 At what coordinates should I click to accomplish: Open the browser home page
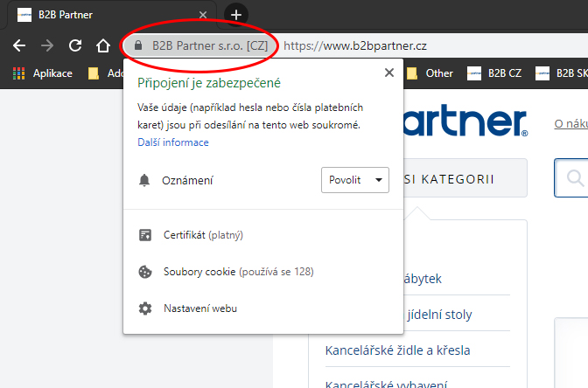pyautogui.click(x=103, y=45)
